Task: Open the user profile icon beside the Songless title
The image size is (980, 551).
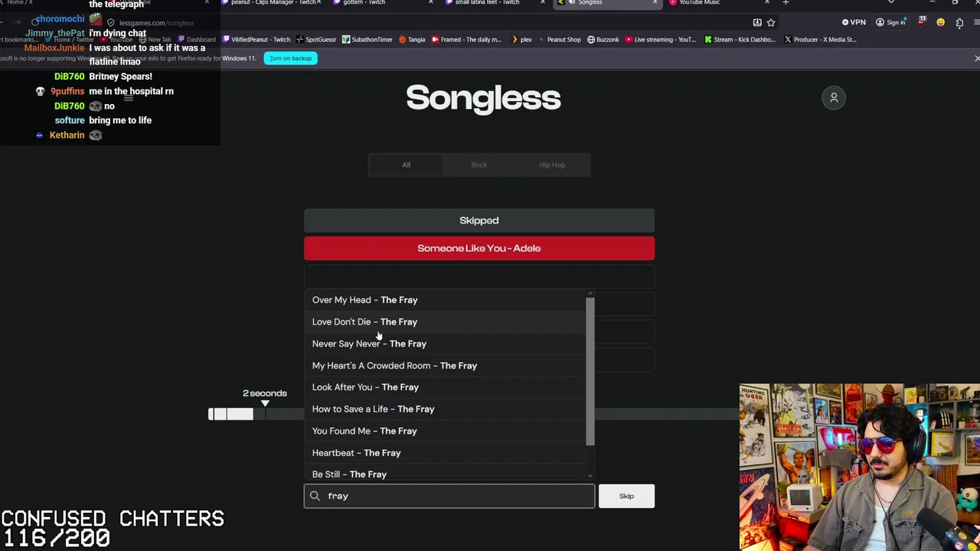Action: pos(834,97)
